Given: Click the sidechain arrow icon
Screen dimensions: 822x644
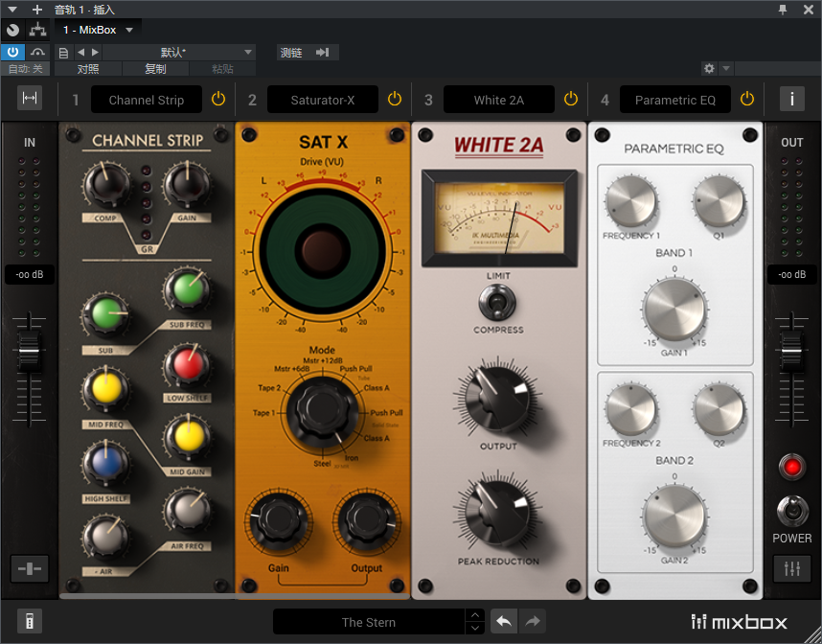Looking at the screenshot, I should click(x=322, y=52).
